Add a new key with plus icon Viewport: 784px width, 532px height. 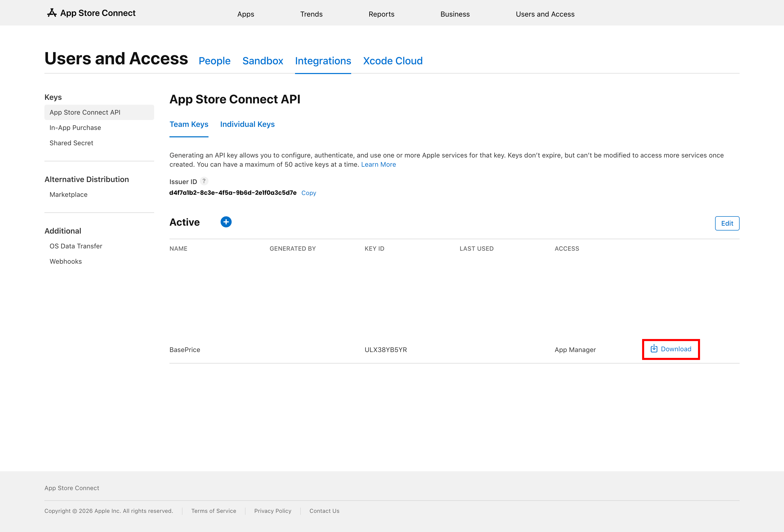pos(226,222)
